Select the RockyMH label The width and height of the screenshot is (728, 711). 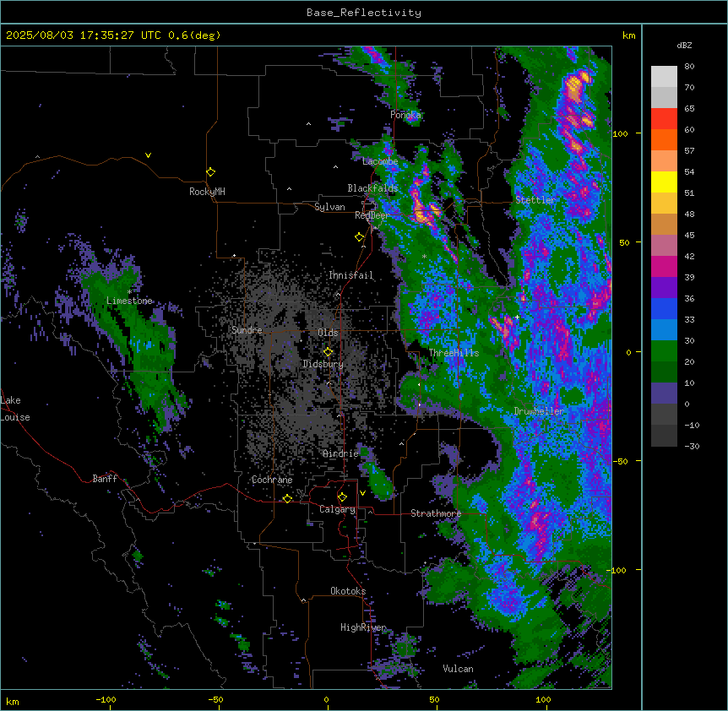207,192
